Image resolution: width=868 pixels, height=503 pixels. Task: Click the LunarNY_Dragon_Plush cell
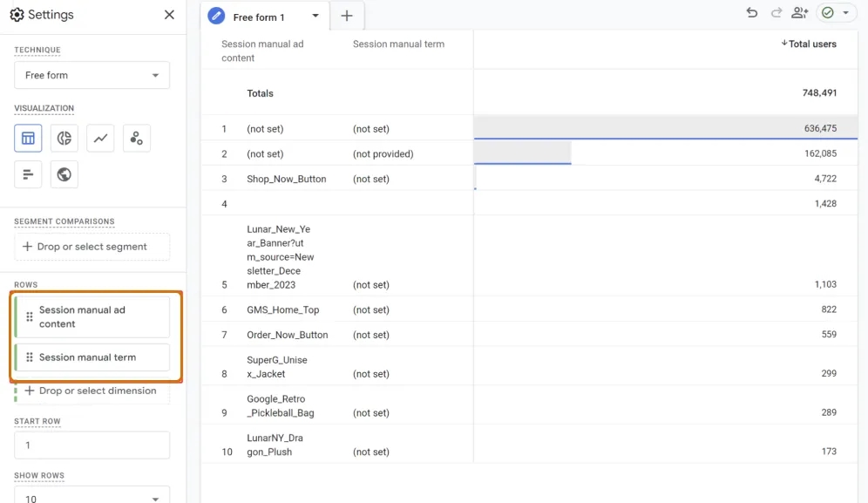click(275, 445)
